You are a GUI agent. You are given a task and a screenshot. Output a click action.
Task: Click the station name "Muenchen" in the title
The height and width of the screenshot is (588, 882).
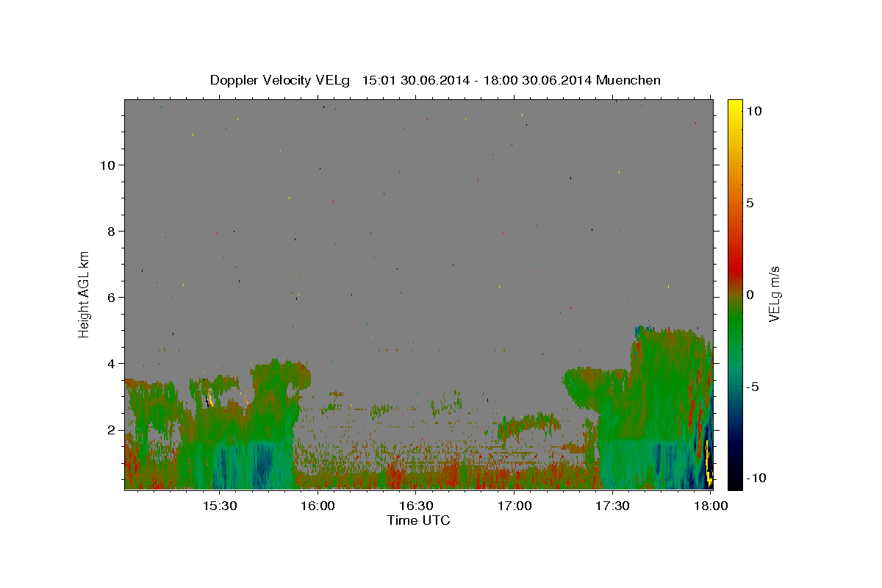tap(628, 80)
